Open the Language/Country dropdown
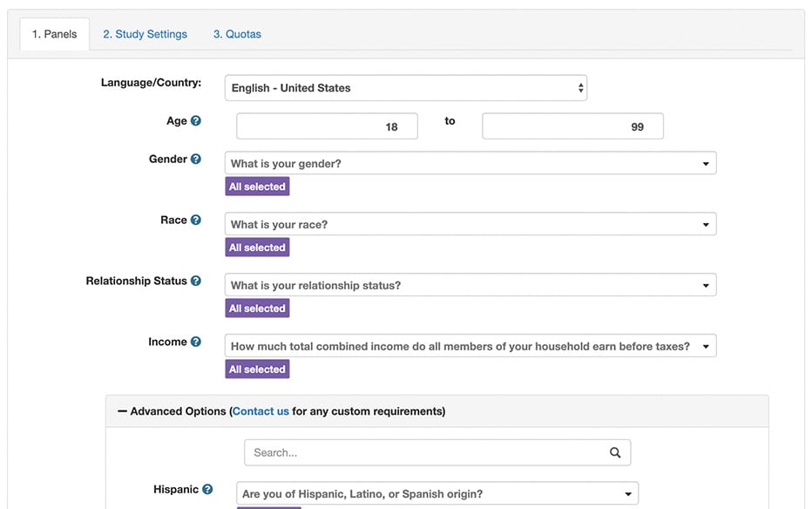Screen dimensions: 812x509 (x=405, y=88)
